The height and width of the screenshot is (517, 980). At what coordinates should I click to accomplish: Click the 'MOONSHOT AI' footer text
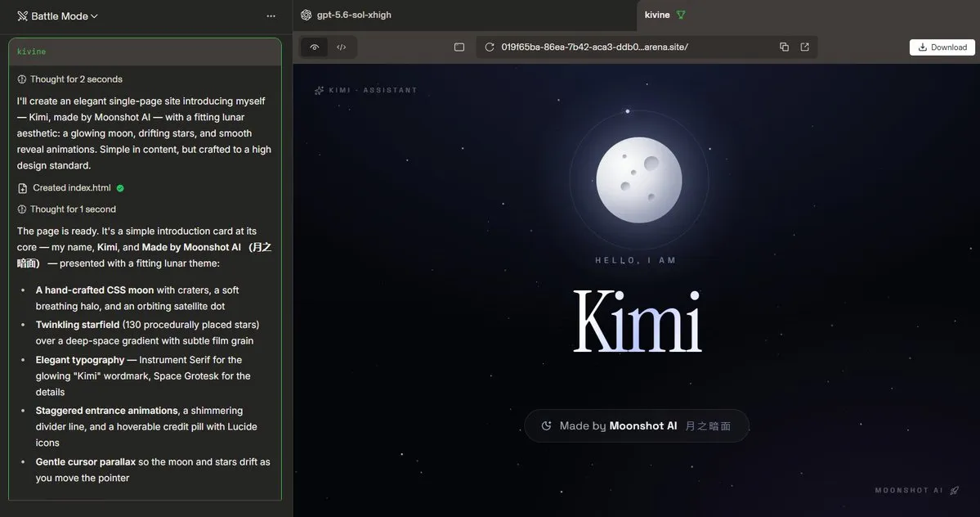point(909,490)
